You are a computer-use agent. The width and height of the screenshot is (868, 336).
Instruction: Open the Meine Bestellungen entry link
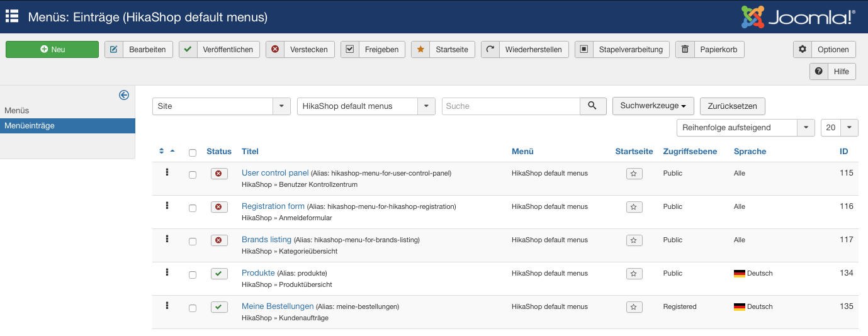(278, 306)
